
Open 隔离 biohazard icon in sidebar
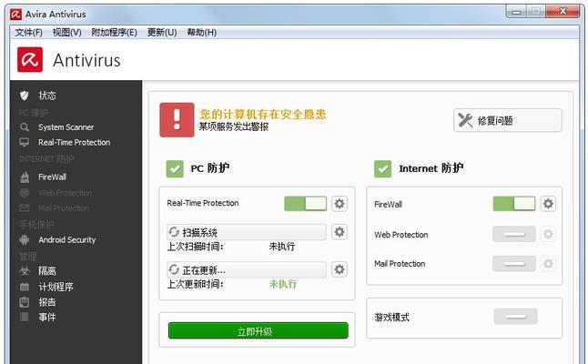click(25, 270)
